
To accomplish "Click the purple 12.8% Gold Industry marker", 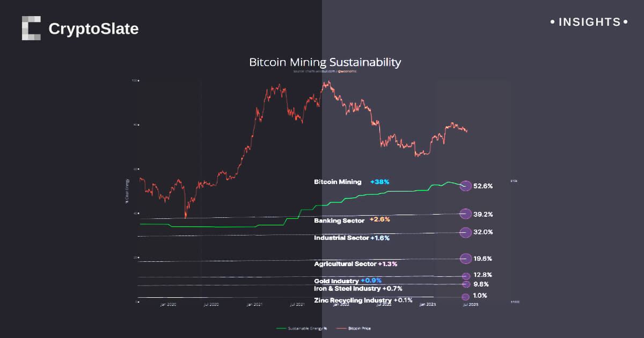I will click(466, 276).
